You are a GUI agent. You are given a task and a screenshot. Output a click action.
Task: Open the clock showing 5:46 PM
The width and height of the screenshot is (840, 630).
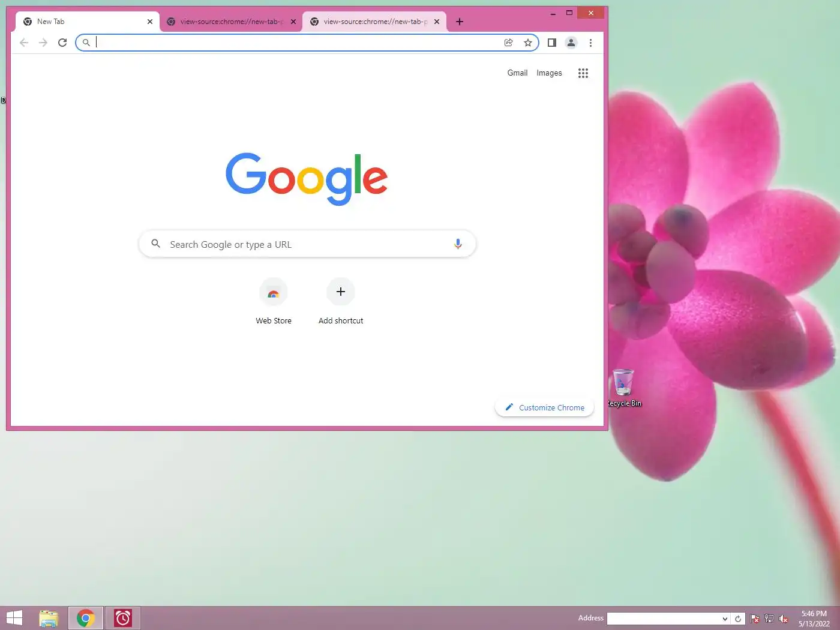pos(814,619)
